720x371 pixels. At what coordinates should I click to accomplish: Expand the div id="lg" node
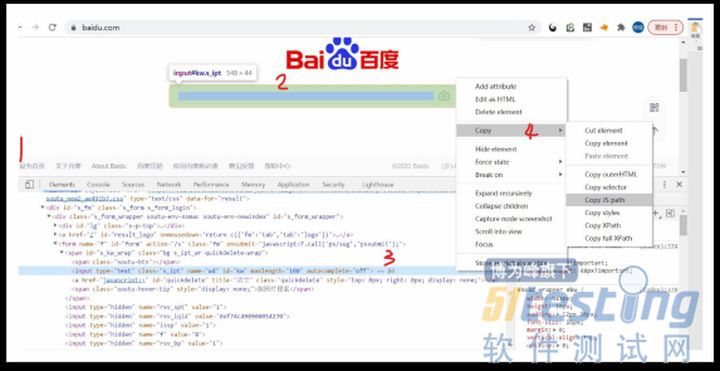pyautogui.click(x=55, y=226)
